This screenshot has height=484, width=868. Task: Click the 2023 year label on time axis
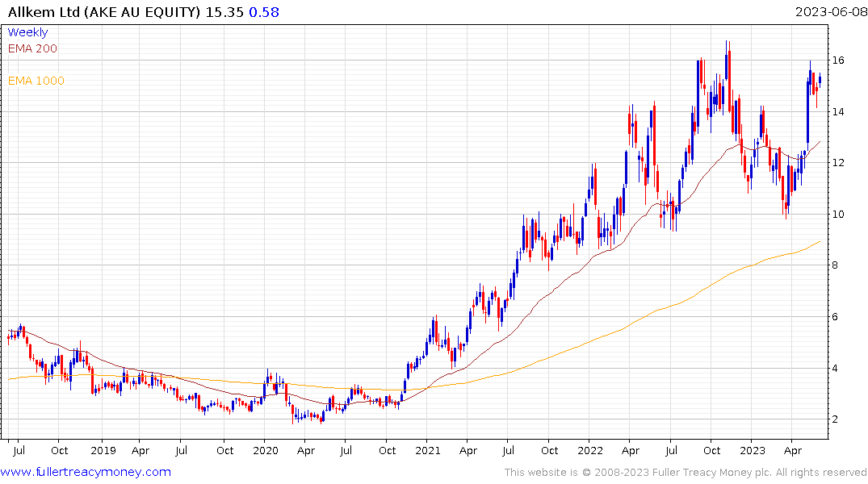pyautogui.click(x=753, y=450)
